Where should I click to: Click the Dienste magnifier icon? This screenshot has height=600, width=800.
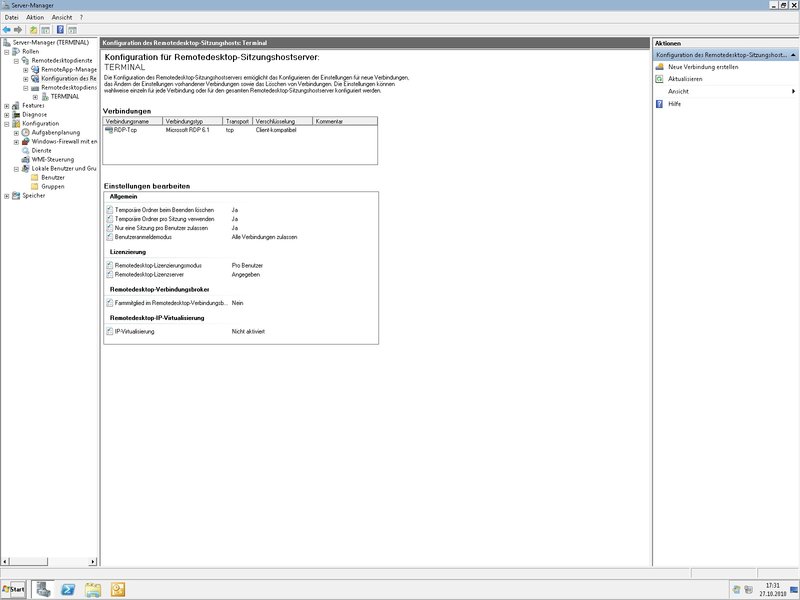(x=26, y=151)
